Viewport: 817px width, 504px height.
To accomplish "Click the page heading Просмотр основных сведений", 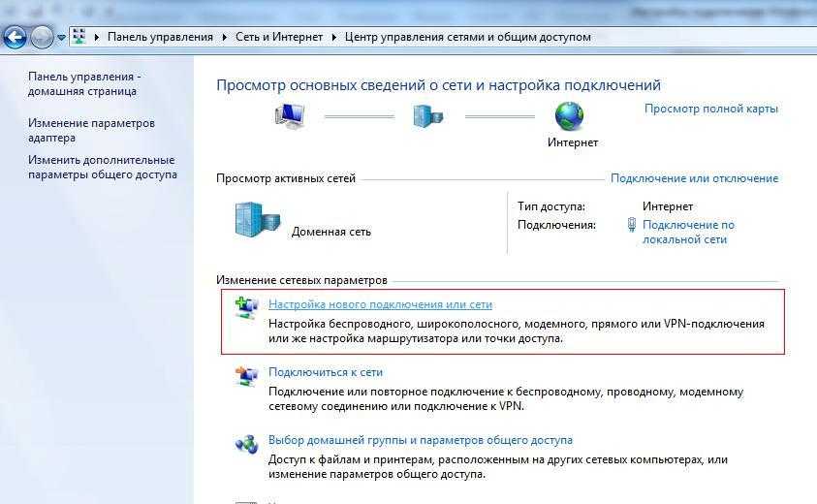I will [x=438, y=85].
